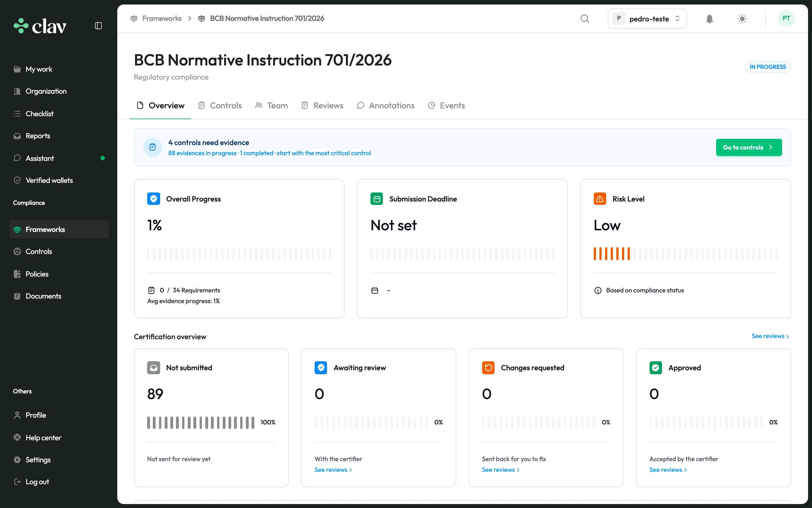Viewport: 812px width, 508px height.
Task: Open sidebar Controls under Compliance
Action: pos(59,252)
